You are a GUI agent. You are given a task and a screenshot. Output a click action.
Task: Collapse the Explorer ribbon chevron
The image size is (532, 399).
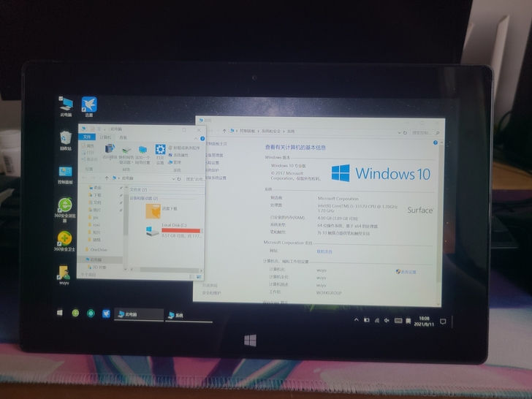pyautogui.click(x=196, y=138)
